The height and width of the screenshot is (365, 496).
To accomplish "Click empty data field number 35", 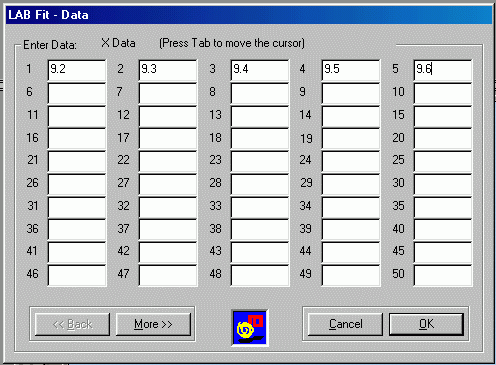I will [443, 207].
